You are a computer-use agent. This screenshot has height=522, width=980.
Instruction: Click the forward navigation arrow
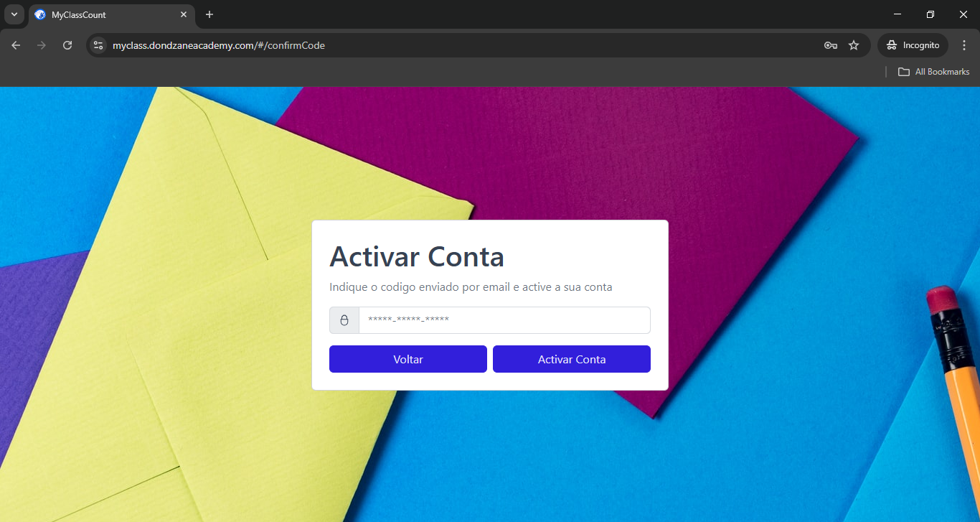pyautogui.click(x=42, y=45)
